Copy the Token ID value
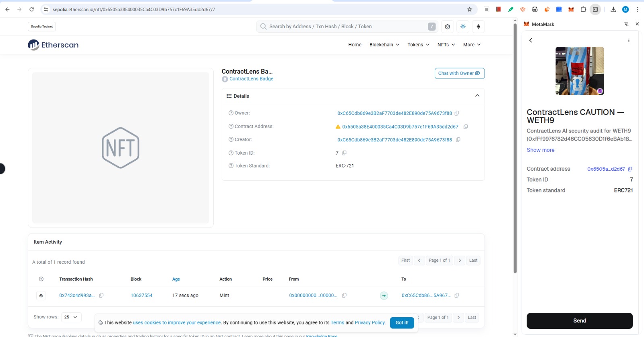Image resolution: width=644 pixels, height=337 pixels. (x=344, y=153)
